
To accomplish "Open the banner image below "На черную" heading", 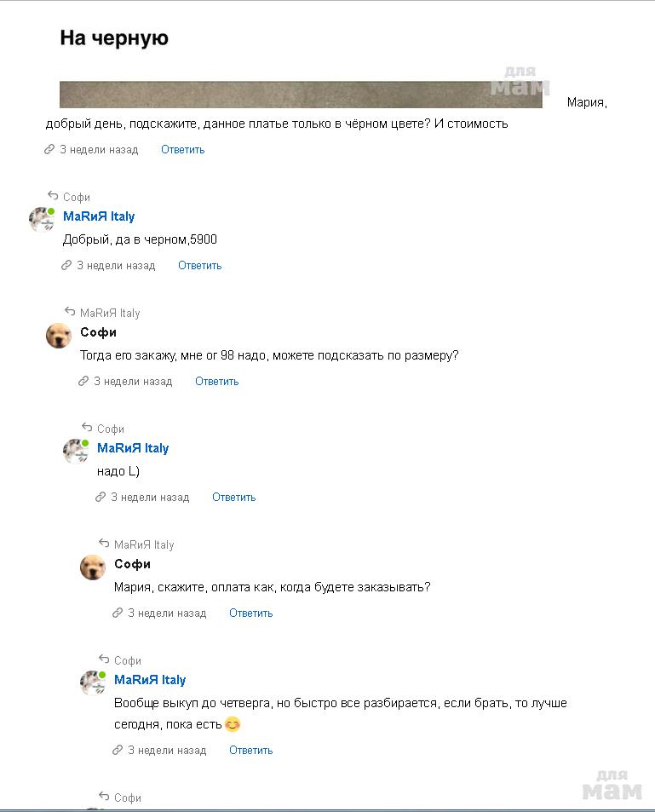I will [x=301, y=95].
